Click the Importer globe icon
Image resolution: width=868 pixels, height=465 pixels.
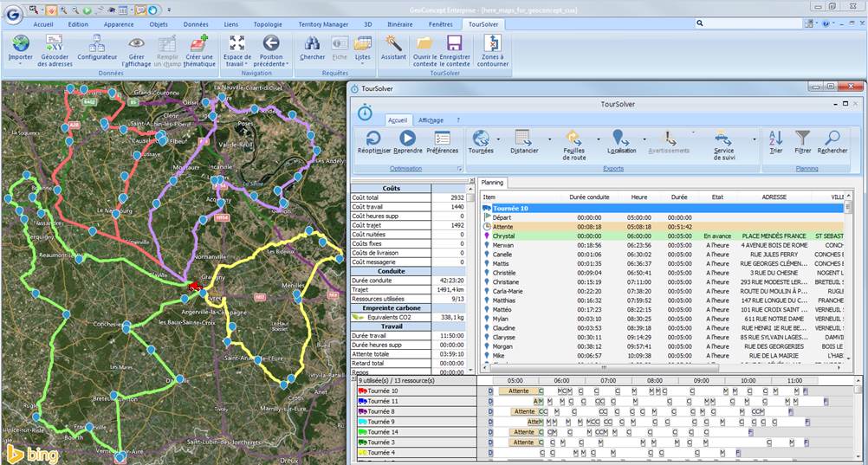click(x=21, y=44)
